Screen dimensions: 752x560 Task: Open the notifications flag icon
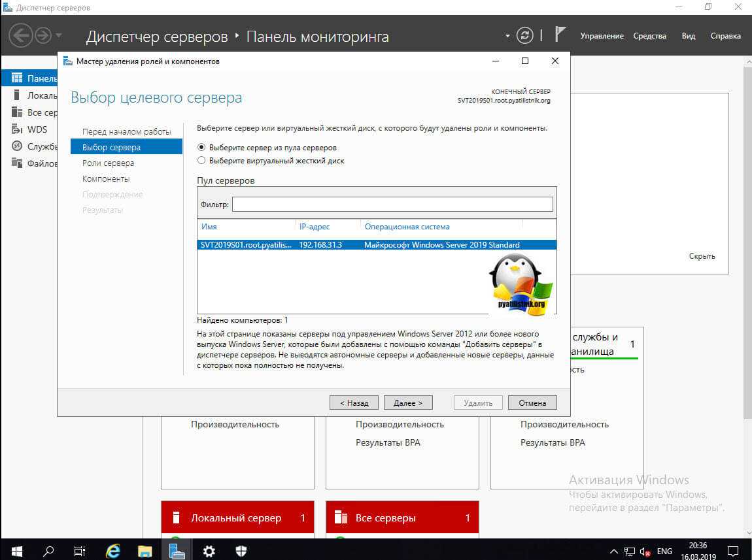coord(560,35)
